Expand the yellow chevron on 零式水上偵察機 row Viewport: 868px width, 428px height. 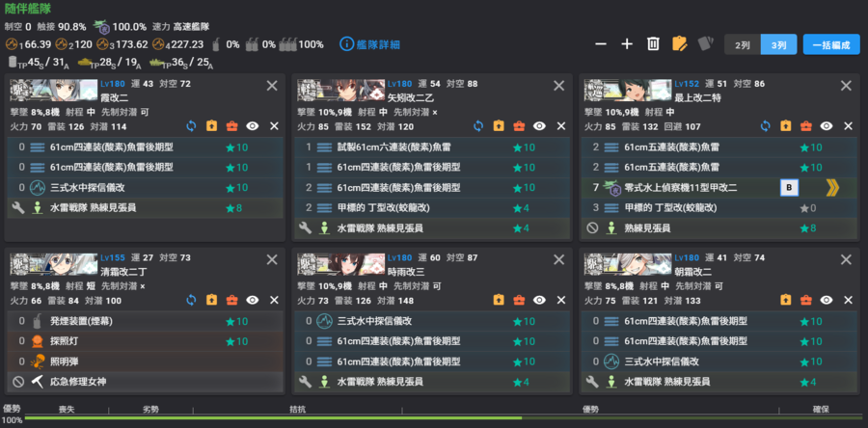coord(832,188)
